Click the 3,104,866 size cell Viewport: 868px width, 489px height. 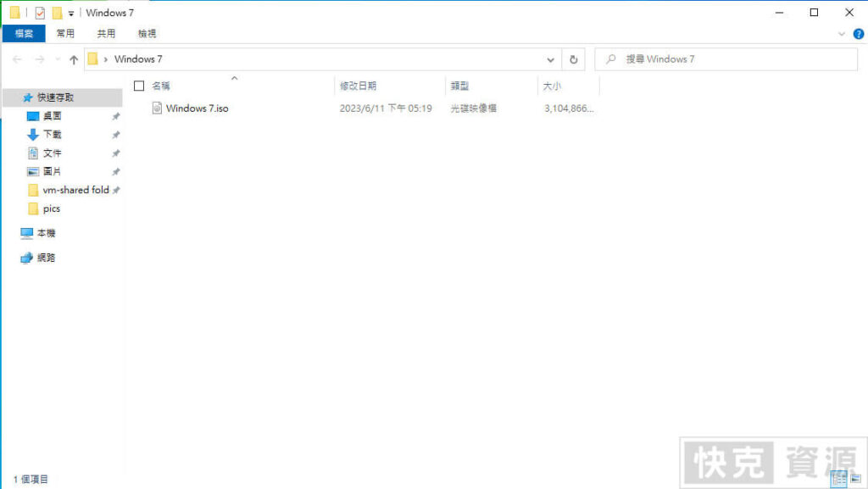[569, 108]
